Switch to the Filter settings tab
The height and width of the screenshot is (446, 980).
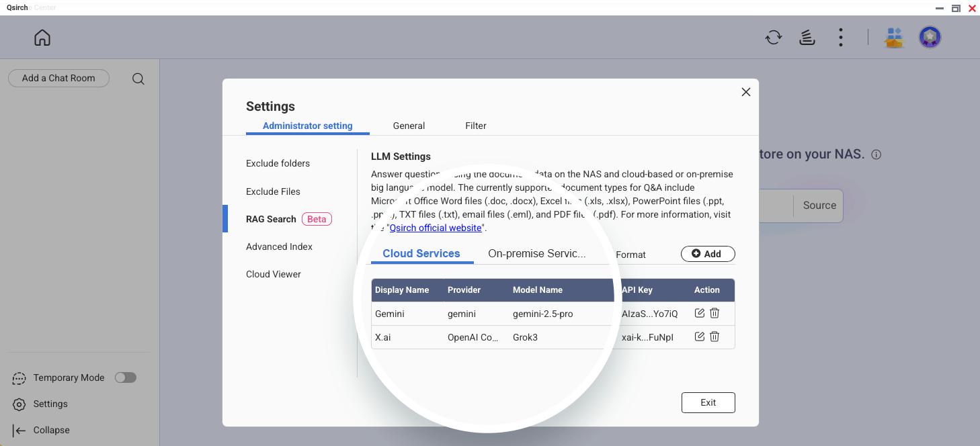(x=475, y=126)
